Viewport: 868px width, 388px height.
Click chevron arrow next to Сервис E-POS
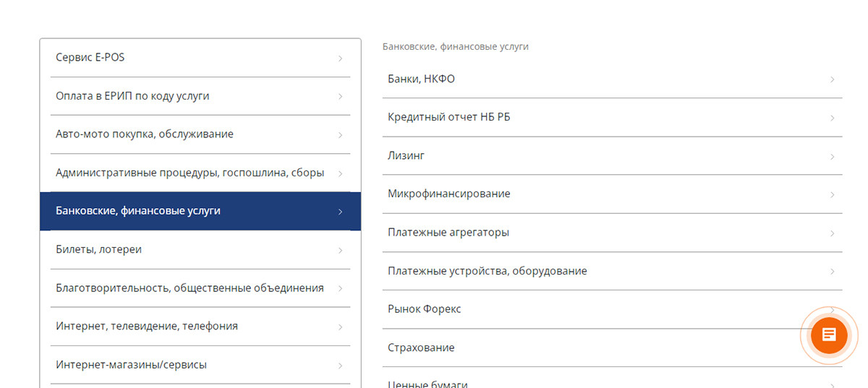pos(340,59)
